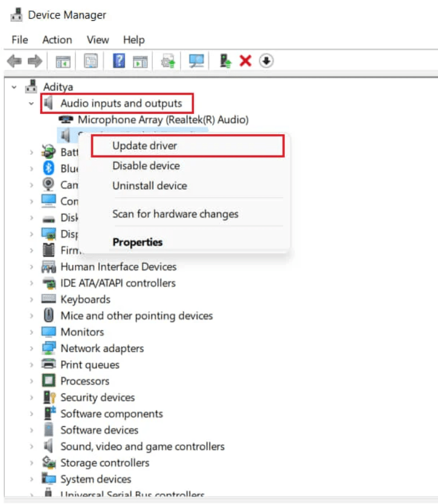Open the Action menu
The image size is (438, 504).
coord(58,40)
